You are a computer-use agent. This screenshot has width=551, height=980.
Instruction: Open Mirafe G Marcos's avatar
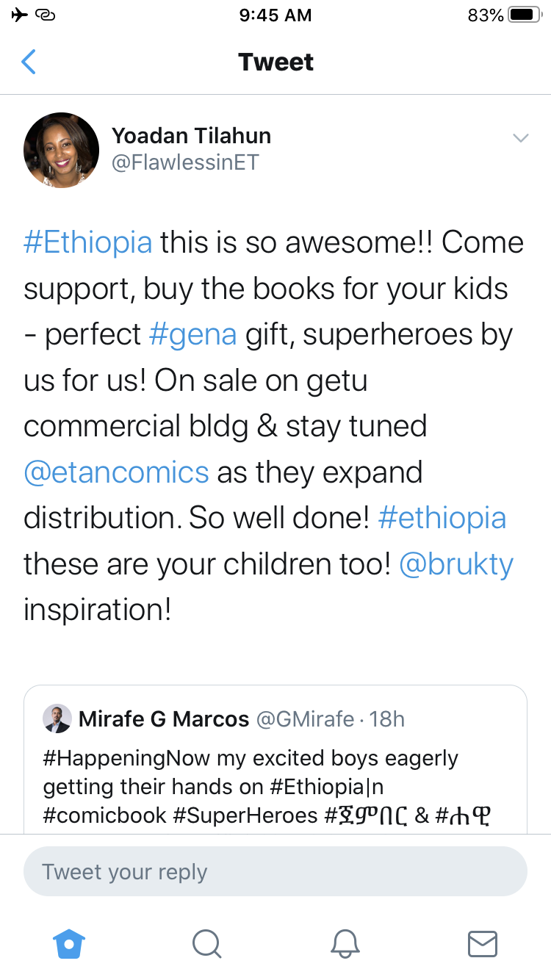57,718
